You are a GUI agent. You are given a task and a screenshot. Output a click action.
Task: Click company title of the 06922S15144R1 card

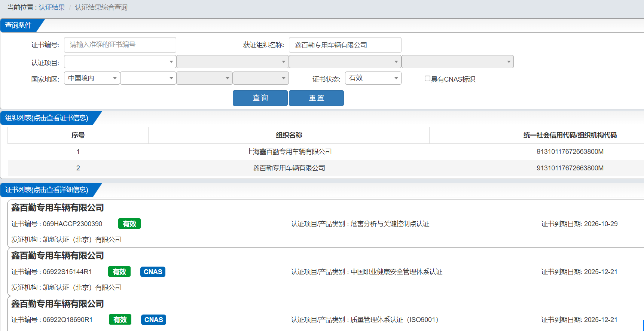coord(58,256)
